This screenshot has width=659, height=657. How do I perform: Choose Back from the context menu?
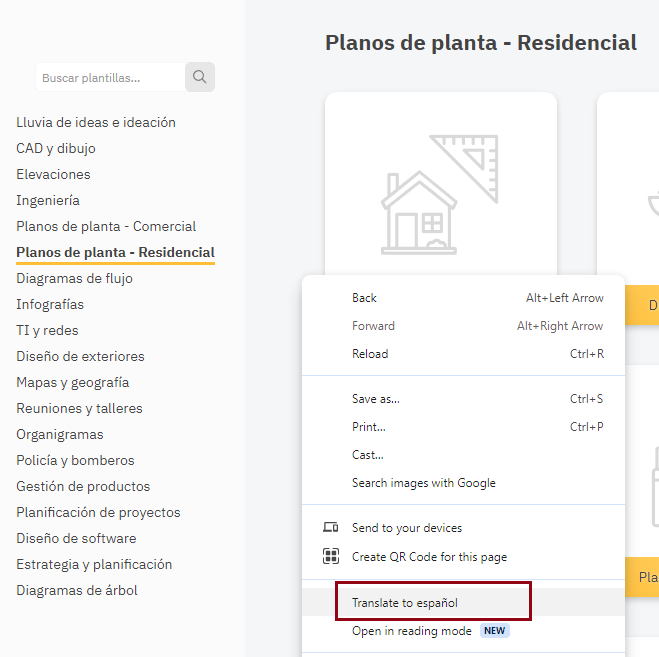[364, 298]
